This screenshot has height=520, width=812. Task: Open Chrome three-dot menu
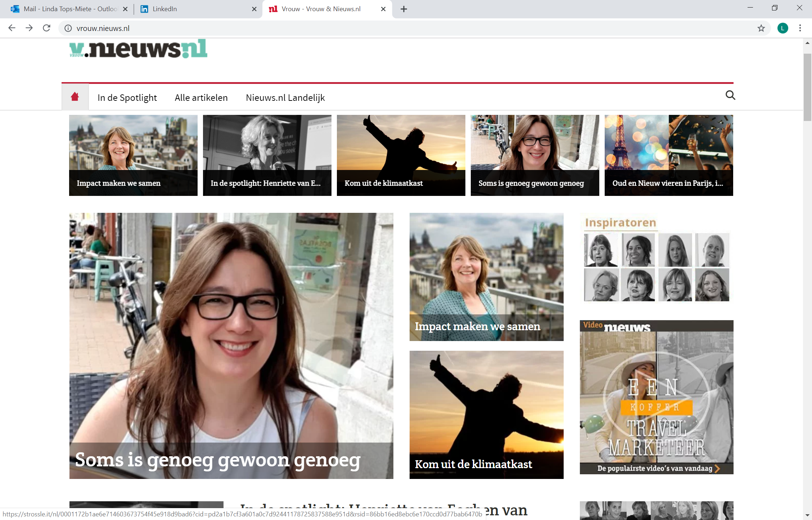tap(800, 28)
